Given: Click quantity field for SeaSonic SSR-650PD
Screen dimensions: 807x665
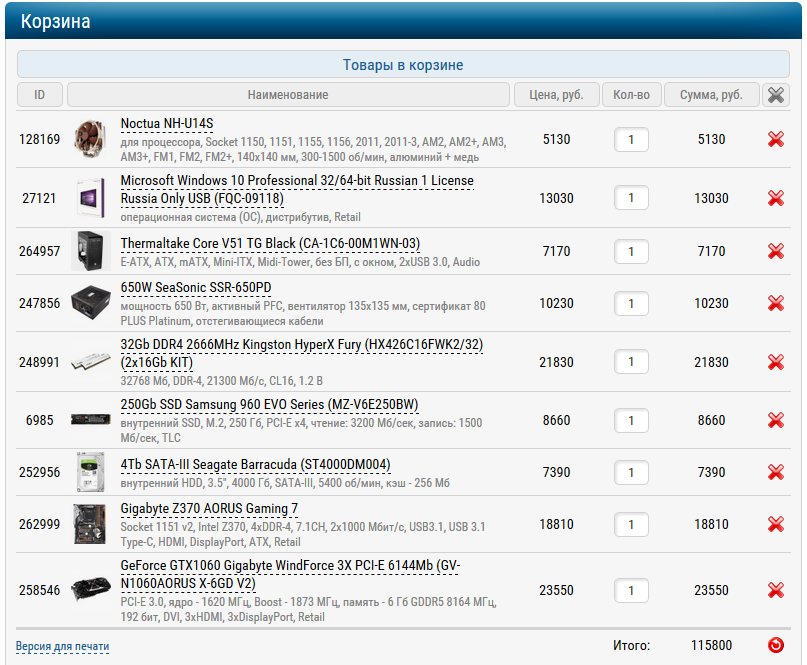Looking at the screenshot, I should [631, 304].
